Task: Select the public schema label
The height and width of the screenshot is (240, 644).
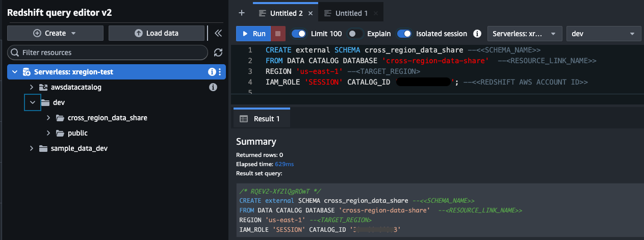Action: 78,133
